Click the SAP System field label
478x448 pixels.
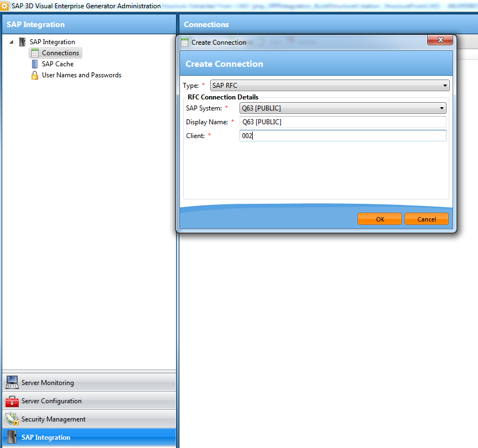(x=204, y=108)
